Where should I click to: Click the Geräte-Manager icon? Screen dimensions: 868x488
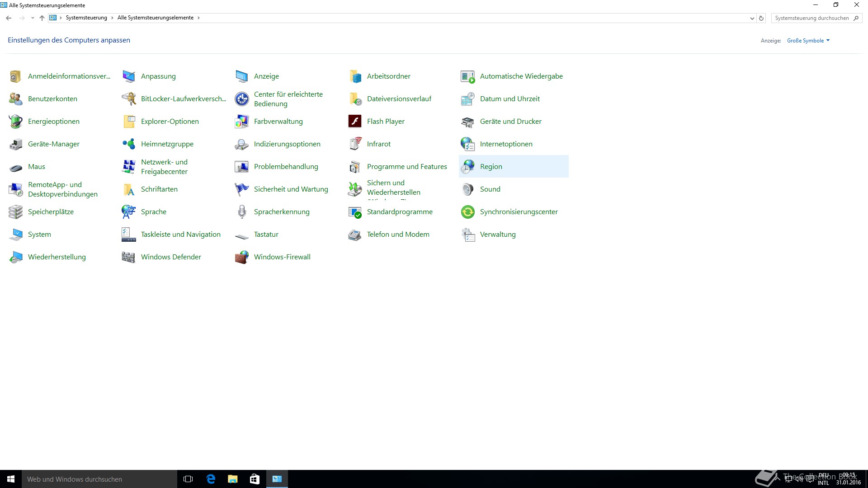[15, 144]
